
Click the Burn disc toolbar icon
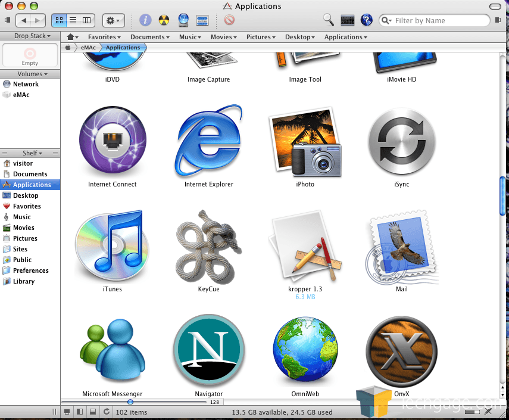click(164, 20)
